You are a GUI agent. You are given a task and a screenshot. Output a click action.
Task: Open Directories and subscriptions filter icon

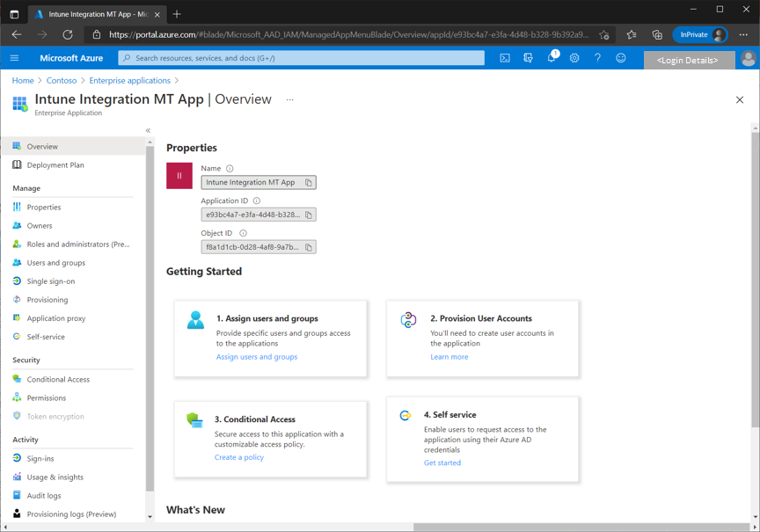[x=528, y=58]
